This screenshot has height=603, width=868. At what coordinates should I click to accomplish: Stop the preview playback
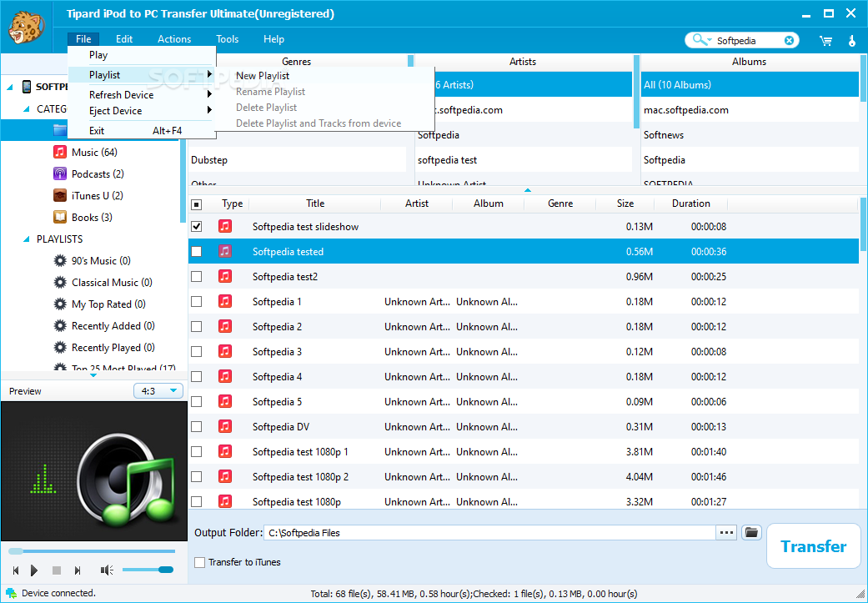point(56,570)
